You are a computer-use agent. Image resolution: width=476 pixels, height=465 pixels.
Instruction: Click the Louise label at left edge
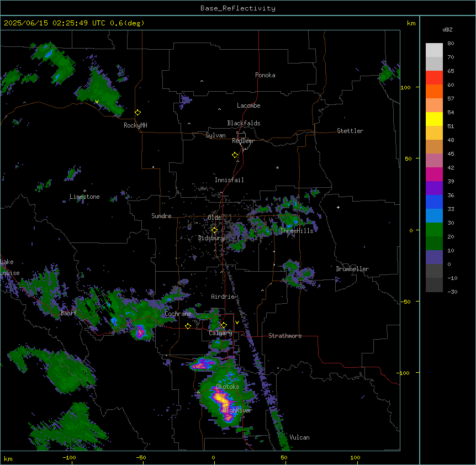pyautogui.click(x=10, y=273)
